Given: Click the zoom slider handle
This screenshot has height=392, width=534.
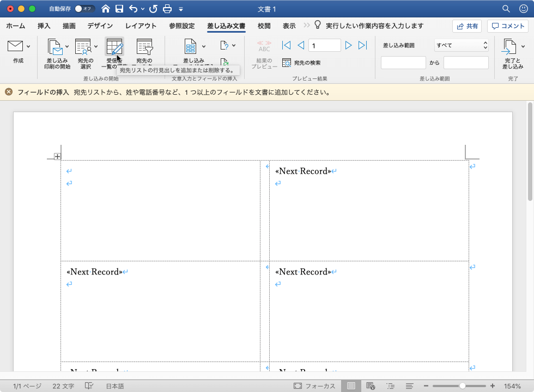Looking at the screenshot, I should coord(462,386).
